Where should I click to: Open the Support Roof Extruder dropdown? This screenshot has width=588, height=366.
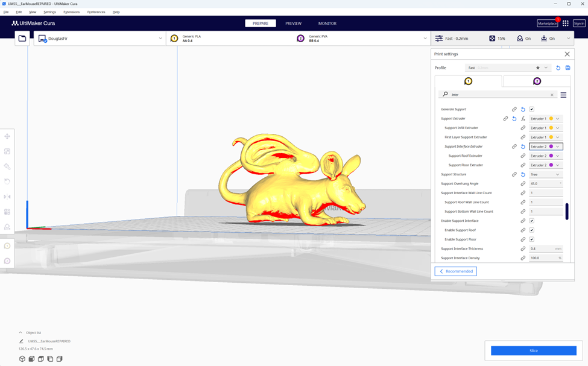pos(545,156)
